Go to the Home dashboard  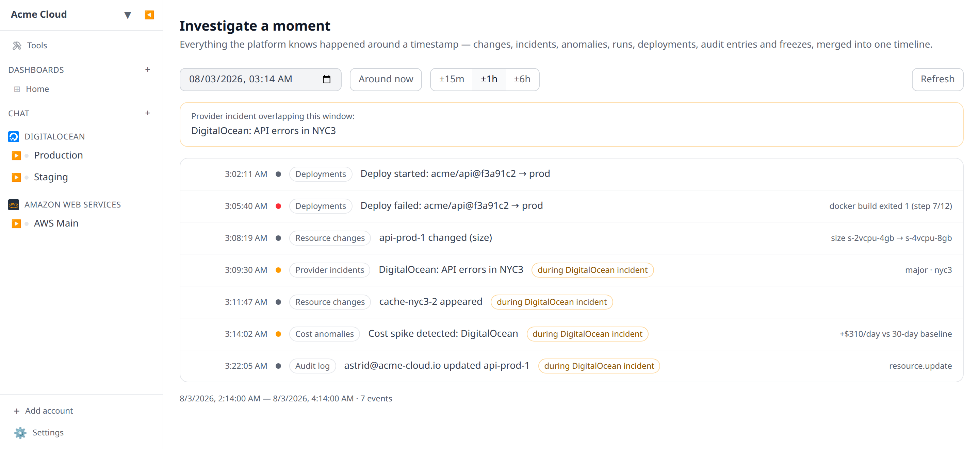pyautogui.click(x=37, y=89)
